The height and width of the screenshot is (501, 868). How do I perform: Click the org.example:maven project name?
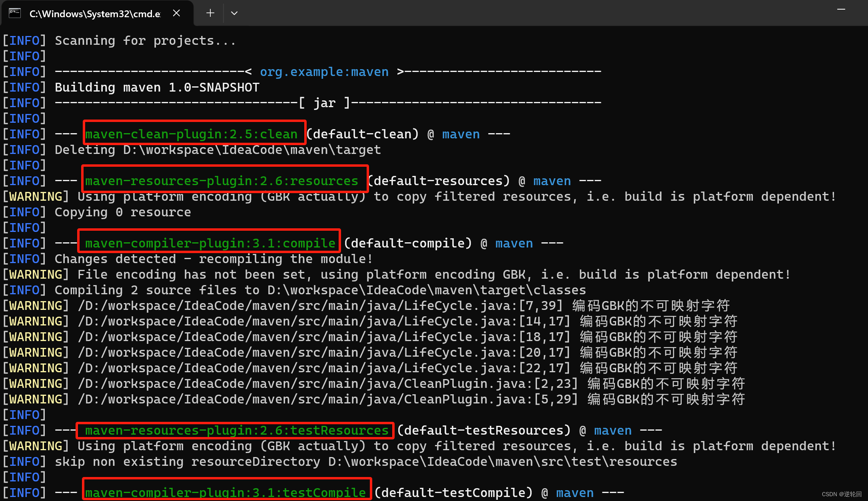[324, 71]
